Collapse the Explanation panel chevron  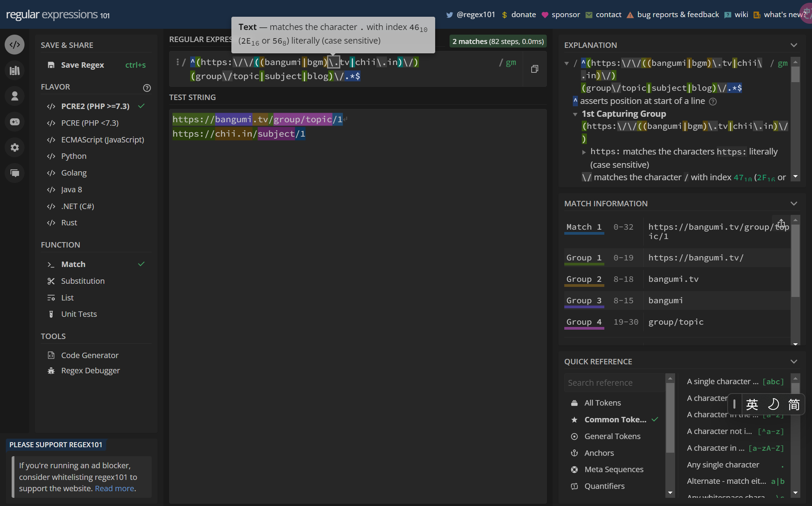click(794, 45)
